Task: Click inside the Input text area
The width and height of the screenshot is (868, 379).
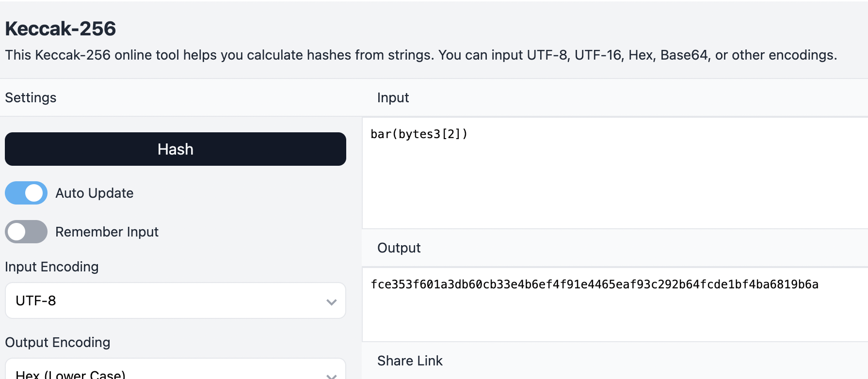Action: coord(615,173)
